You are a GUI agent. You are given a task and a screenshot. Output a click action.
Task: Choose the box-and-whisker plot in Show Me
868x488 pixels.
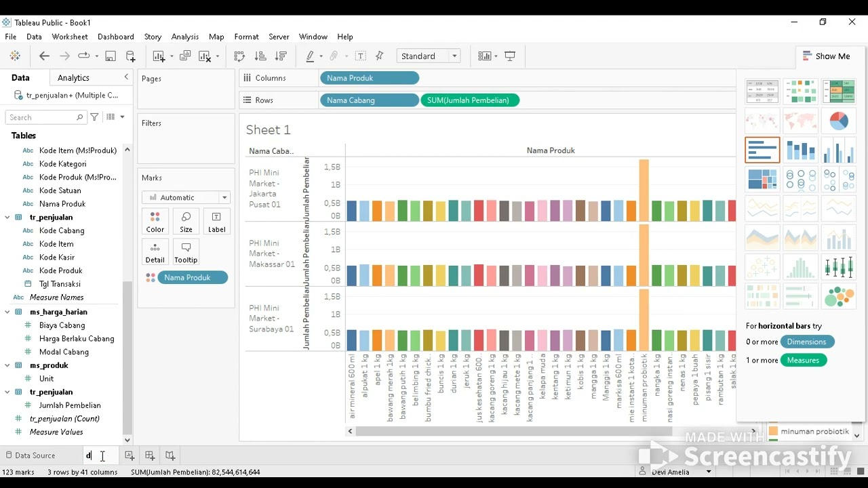839,267
